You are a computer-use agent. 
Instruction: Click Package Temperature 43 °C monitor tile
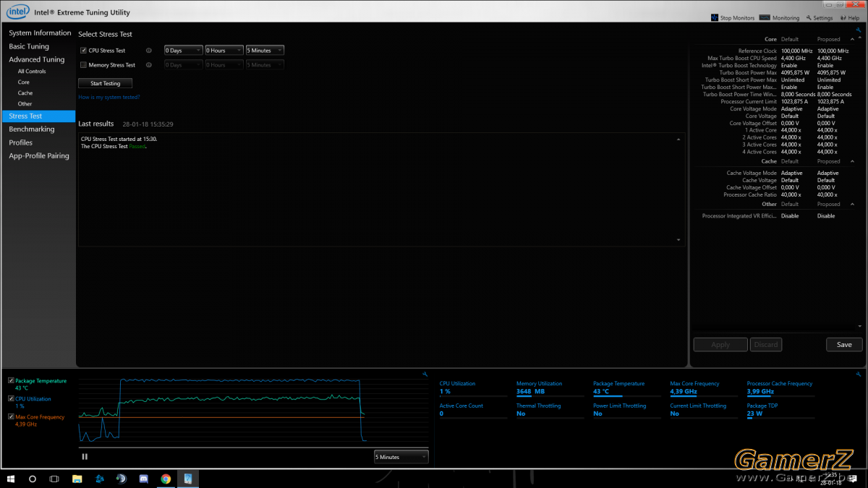[627, 389]
